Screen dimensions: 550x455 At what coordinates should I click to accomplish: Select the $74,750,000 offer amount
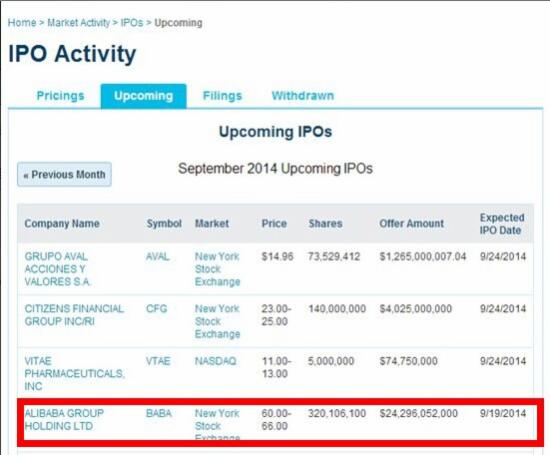(408, 361)
